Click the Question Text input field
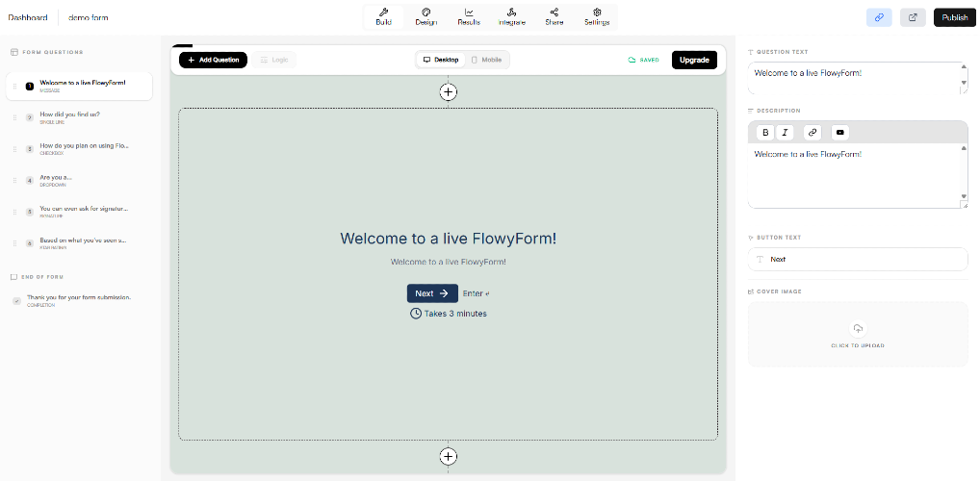980x481 pixels. 858,78
